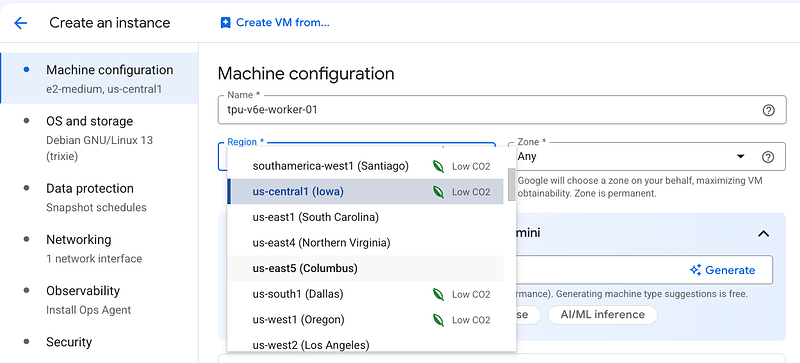
Task: Go back using the left arrow icon
Action: (x=20, y=23)
